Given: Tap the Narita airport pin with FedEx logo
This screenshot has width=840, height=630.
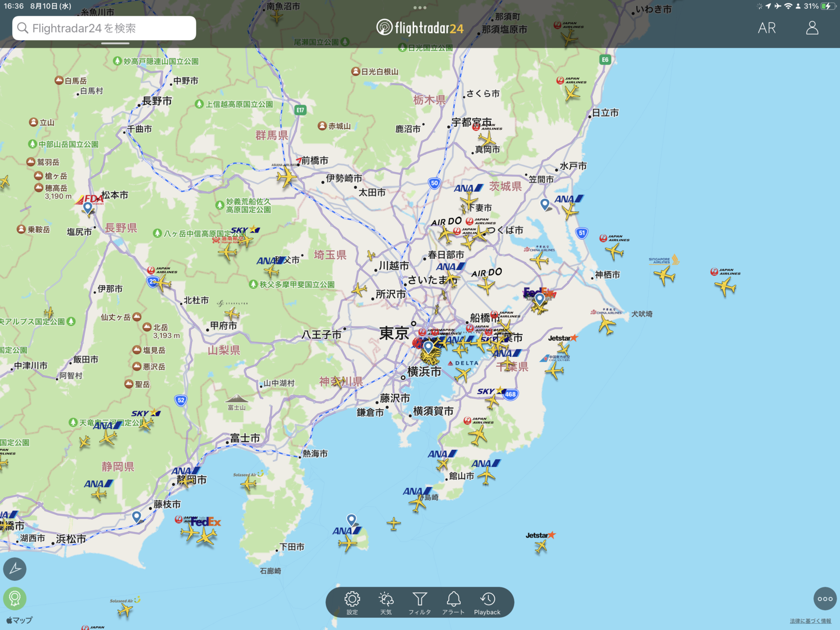Looking at the screenshot, I should (540, 298).
